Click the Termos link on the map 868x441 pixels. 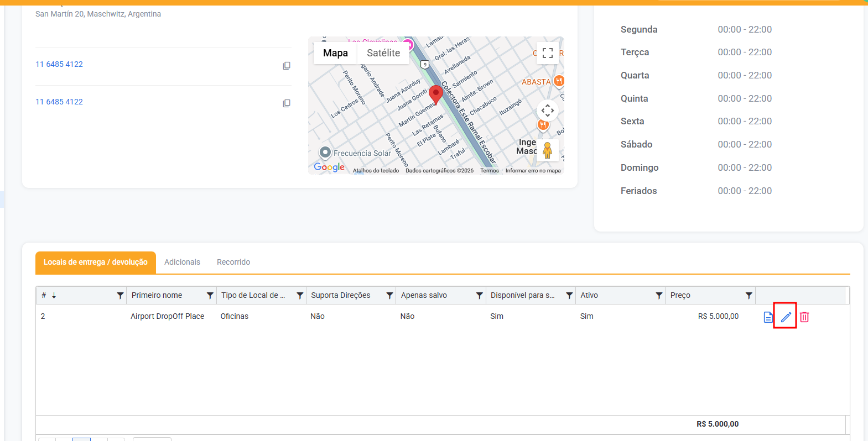pyautogui.click(x=489, y=171)
